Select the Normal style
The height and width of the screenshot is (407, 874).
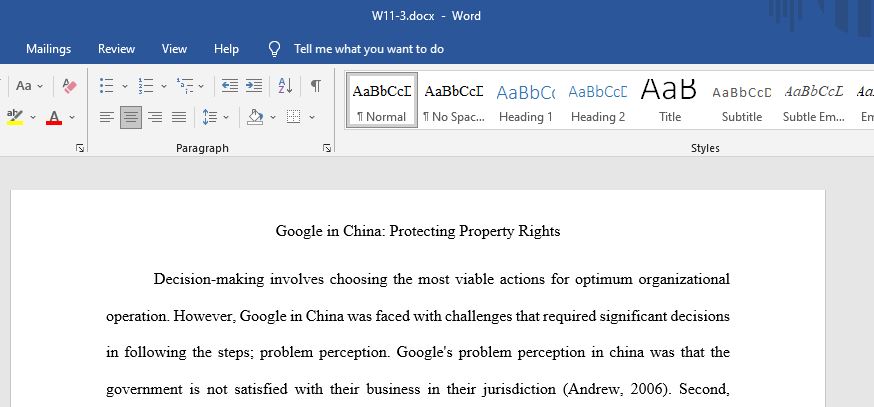[x=381, y=101]
